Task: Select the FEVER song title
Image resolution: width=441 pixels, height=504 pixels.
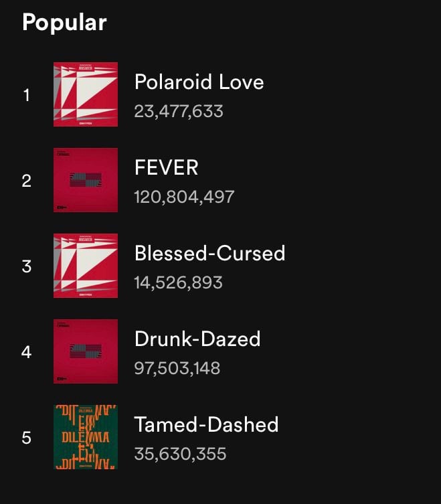Action: point(166,167)
